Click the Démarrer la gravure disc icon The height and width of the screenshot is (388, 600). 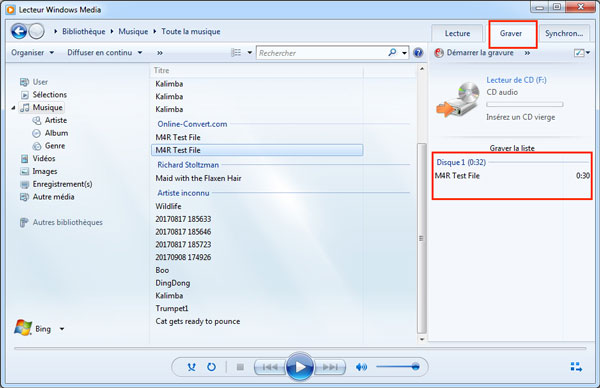point(439,53)
